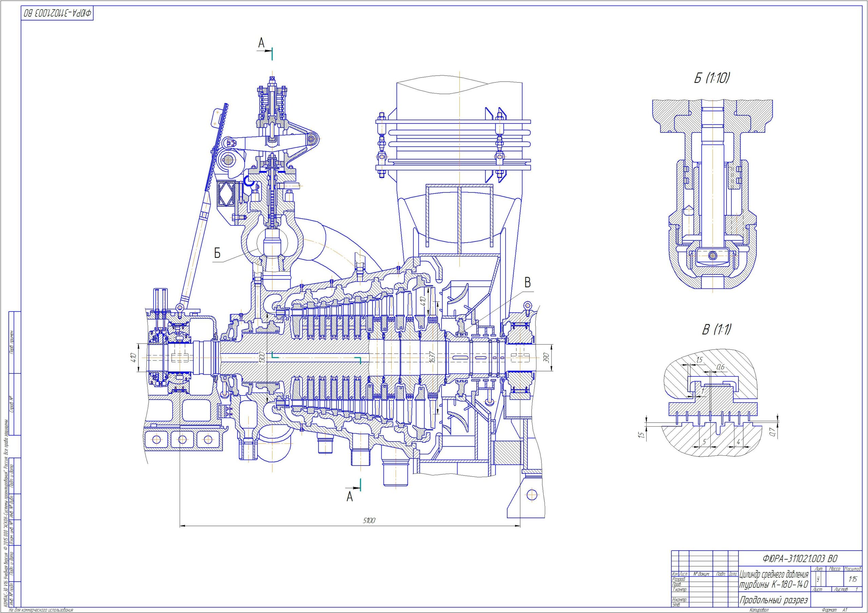This screenshot has width=868, height=613.
Task: Click the 'Разраб.' row label
Action: click(678, 579)
